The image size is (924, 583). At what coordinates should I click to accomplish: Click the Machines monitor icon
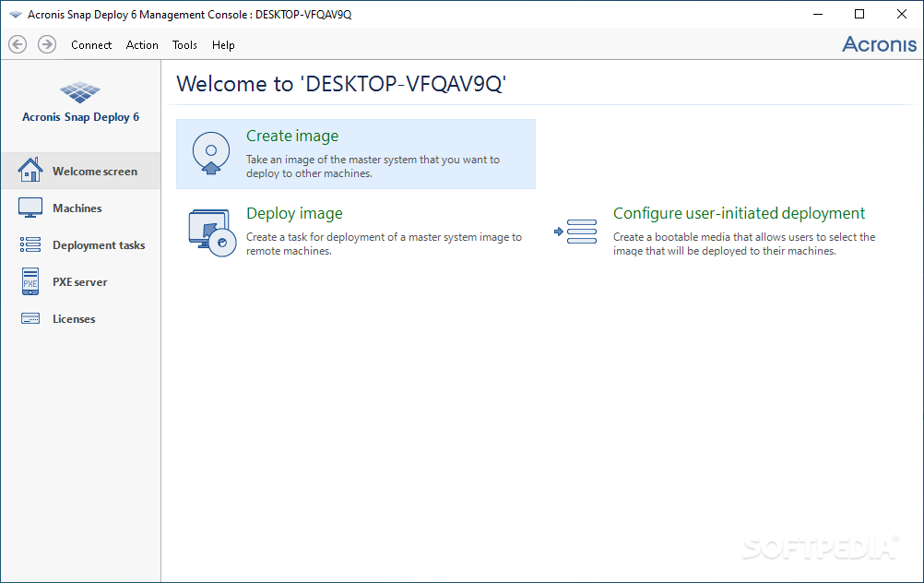pyautogui.click(x=30, y=208)
